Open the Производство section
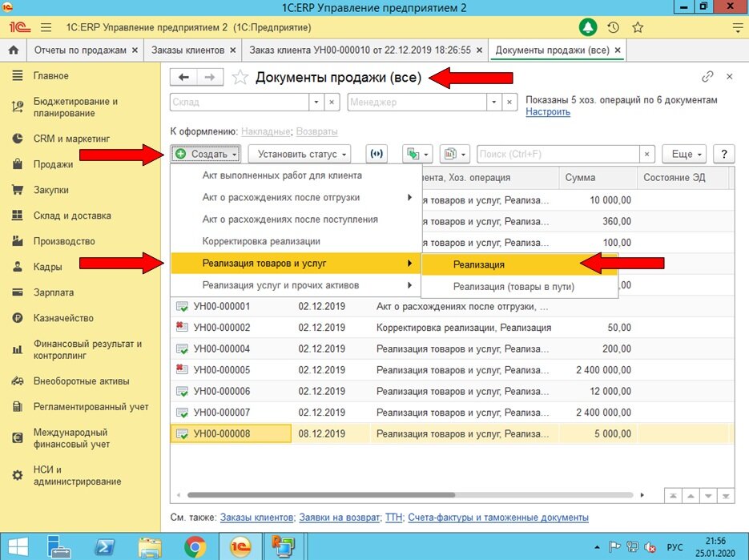The image size is (749, 560). [64, 241]
